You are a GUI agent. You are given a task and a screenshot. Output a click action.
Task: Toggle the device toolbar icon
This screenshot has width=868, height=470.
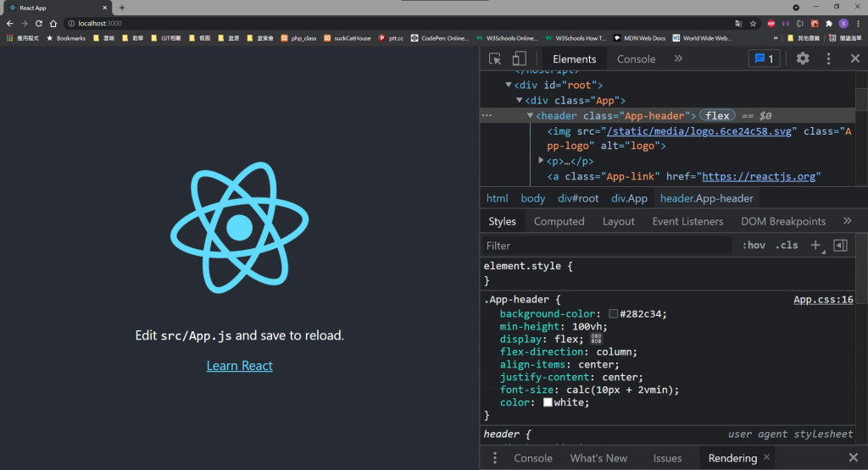point(519,58)
